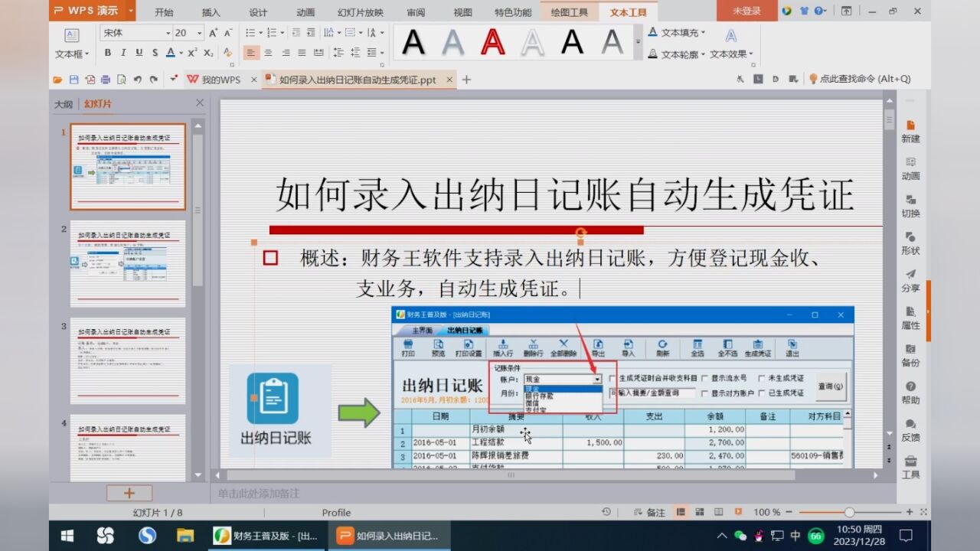
Task: Redo the last action
Action: [x=154, y=80]
